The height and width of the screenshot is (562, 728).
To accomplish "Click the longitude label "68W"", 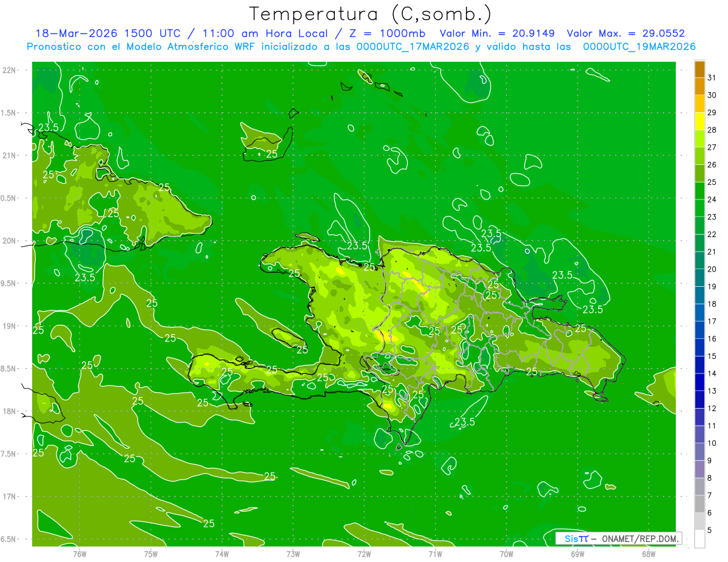I will click(649, 553).
